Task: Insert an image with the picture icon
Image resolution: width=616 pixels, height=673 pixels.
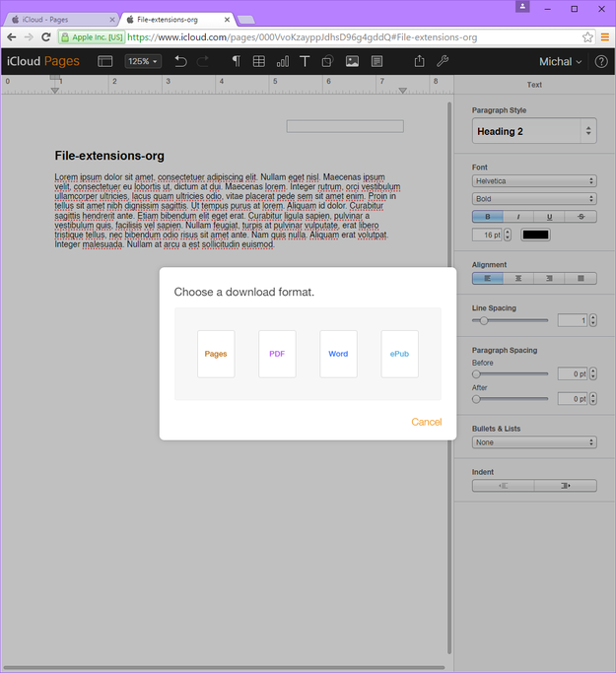Action: pyautogui.click(x=352, y=61)
